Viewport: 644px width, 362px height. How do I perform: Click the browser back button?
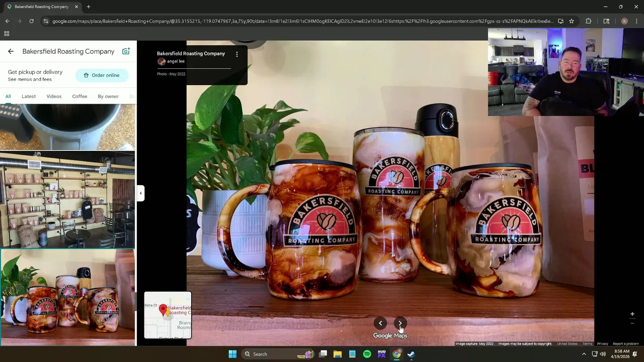tap(7, 21)
